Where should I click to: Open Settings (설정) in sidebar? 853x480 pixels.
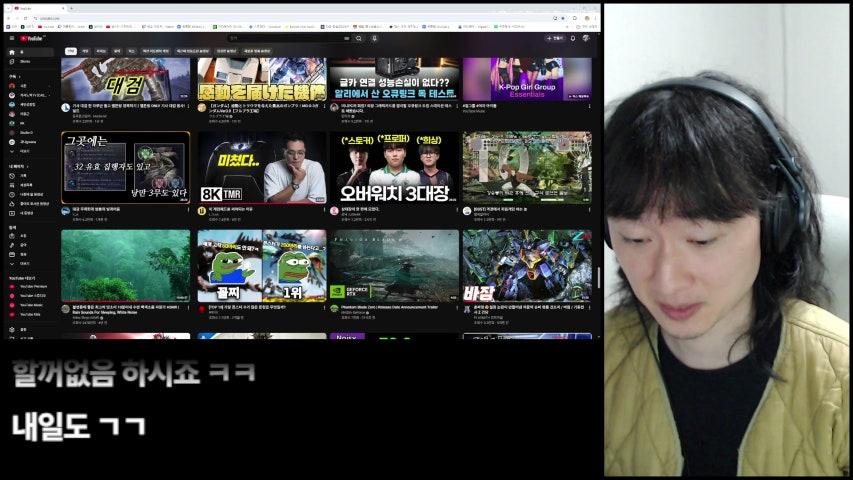pyautogui.click(x=30, y=329)
